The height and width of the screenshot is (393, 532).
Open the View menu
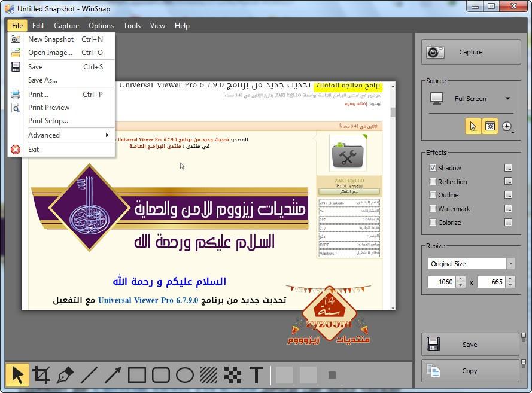[x=157, y=26]
